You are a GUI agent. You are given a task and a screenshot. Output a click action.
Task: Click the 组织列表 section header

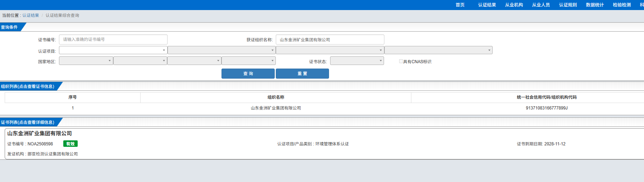[28, 87]
